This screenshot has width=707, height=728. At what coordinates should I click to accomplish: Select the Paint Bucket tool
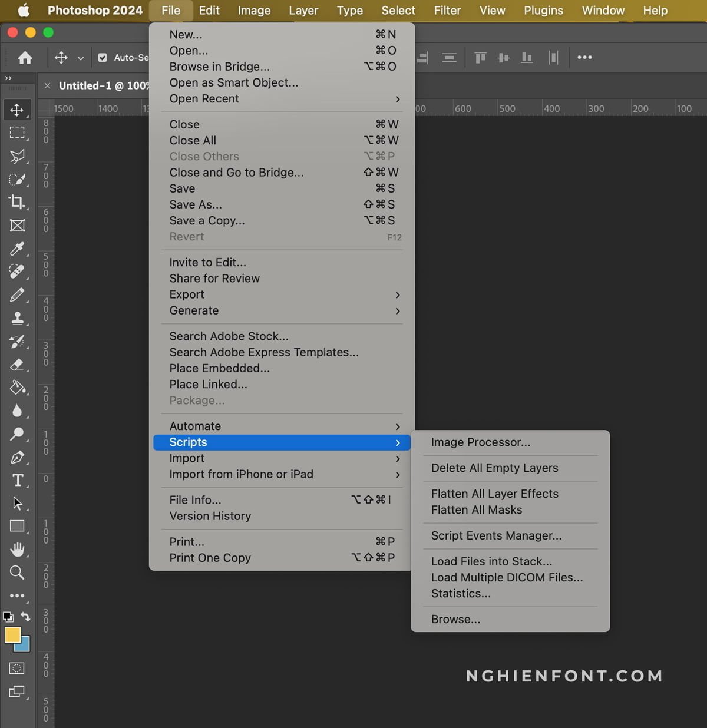(17, 388)
